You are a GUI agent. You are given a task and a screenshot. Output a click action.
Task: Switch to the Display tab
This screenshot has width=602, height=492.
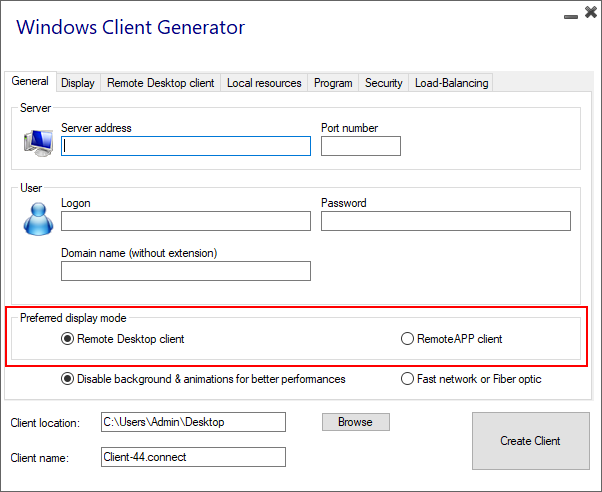(77, 83)
